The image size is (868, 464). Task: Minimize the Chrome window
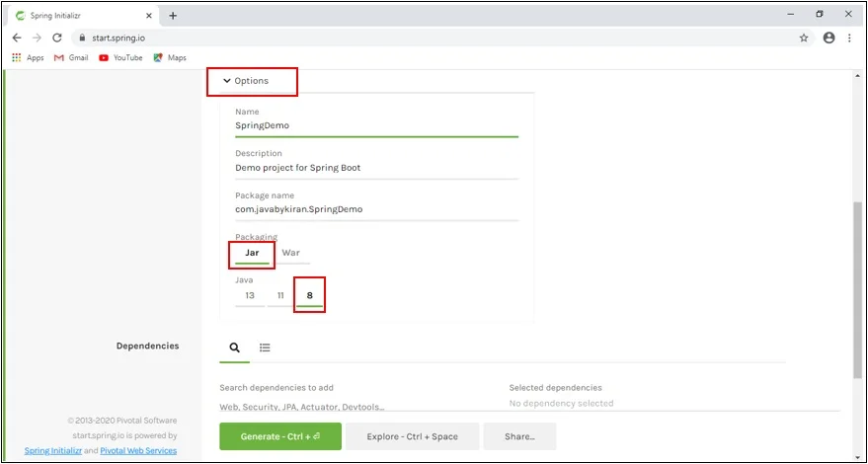click(x=791, y=15)
